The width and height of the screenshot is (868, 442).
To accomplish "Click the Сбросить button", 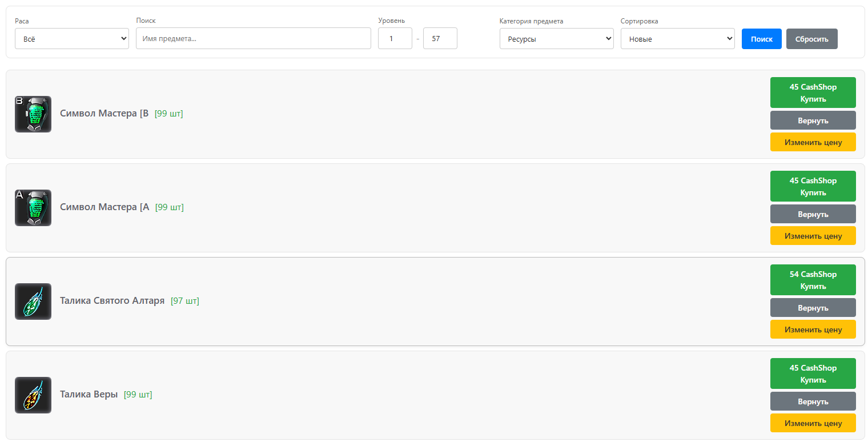I will pos(812,39).
